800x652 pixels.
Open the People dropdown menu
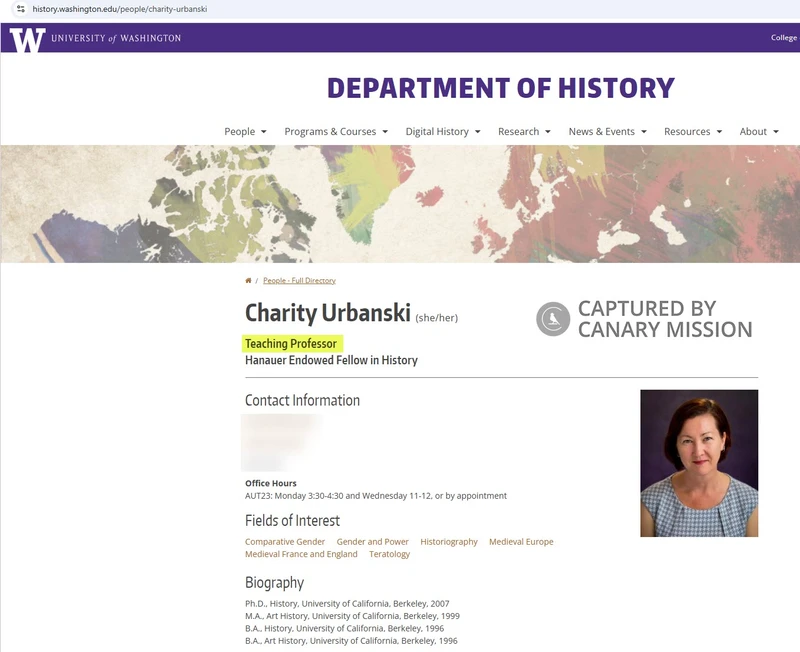tap(245, 132)
